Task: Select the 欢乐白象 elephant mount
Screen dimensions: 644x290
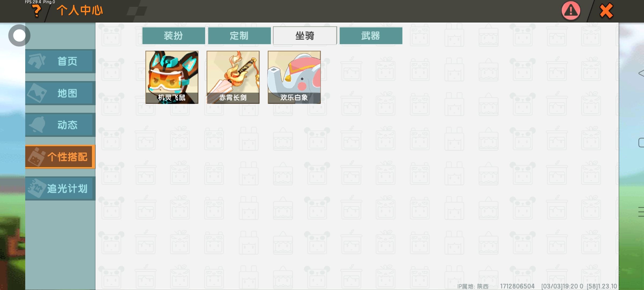Action: 294,77
